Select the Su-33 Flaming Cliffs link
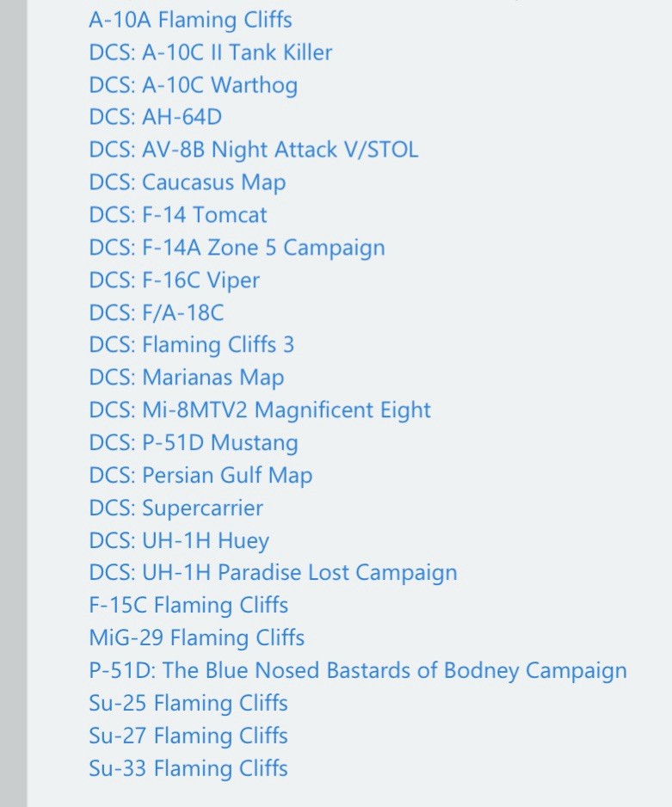672x807 pixels. [188, 768]
